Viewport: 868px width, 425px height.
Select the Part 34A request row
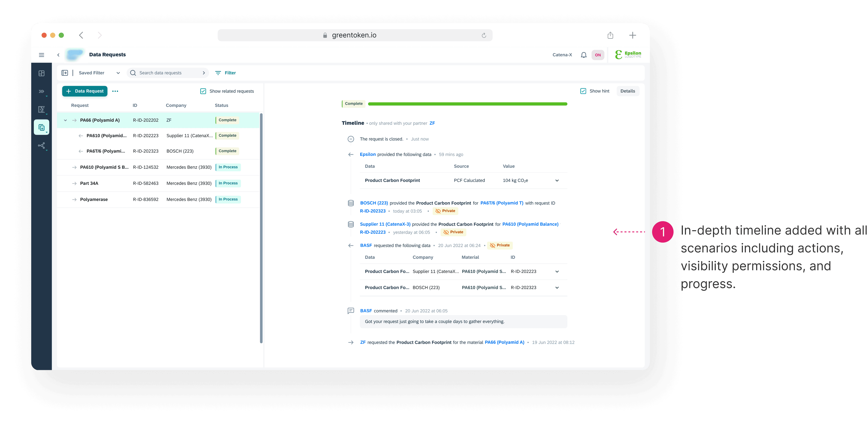[158, 184]
